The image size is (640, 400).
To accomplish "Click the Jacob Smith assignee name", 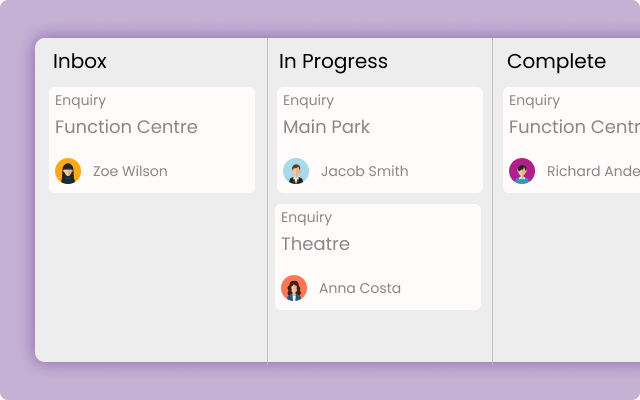I will [364, 171].
